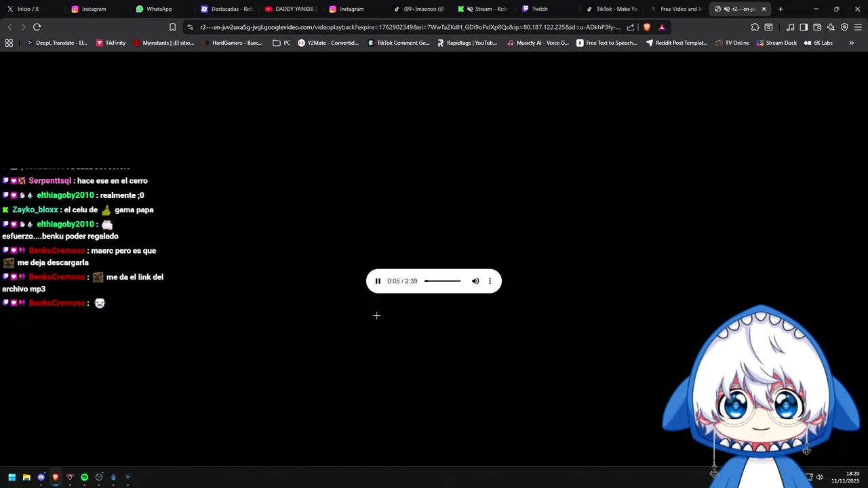Screen dimensions: 868x488
Task: Open the Extensions puzzle icon
Action: tap(755, 27)
